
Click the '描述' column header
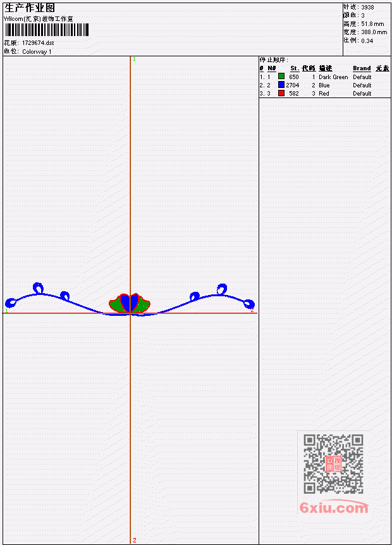coord(326,68)
